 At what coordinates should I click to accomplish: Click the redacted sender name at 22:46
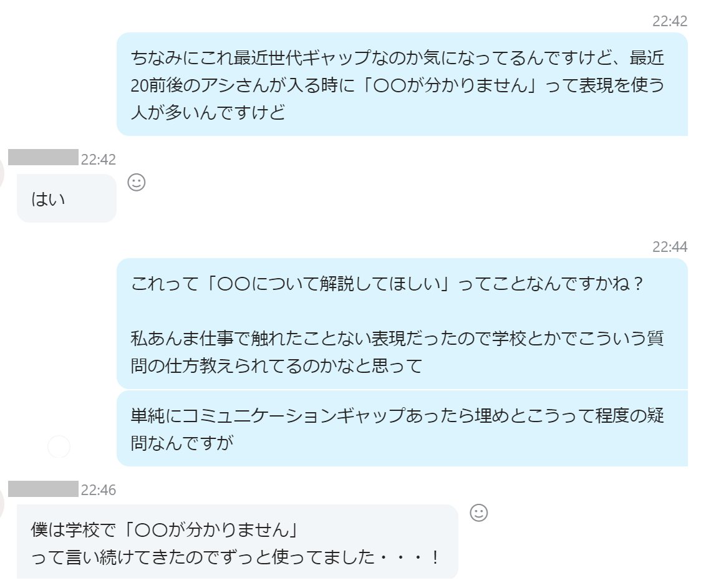pyautogui.click(x=43, y=488)
